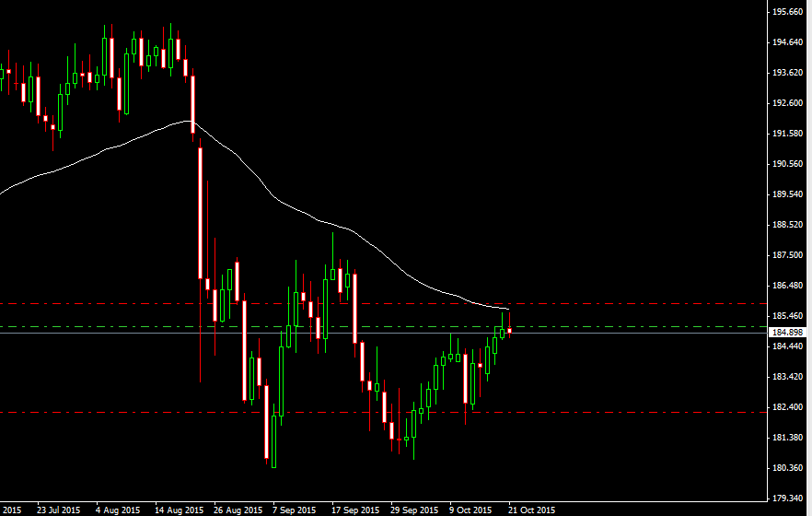This screenshot has height=516, width=812.
Task: Click the 188.520 price axis label
Action: click(787, 225)
